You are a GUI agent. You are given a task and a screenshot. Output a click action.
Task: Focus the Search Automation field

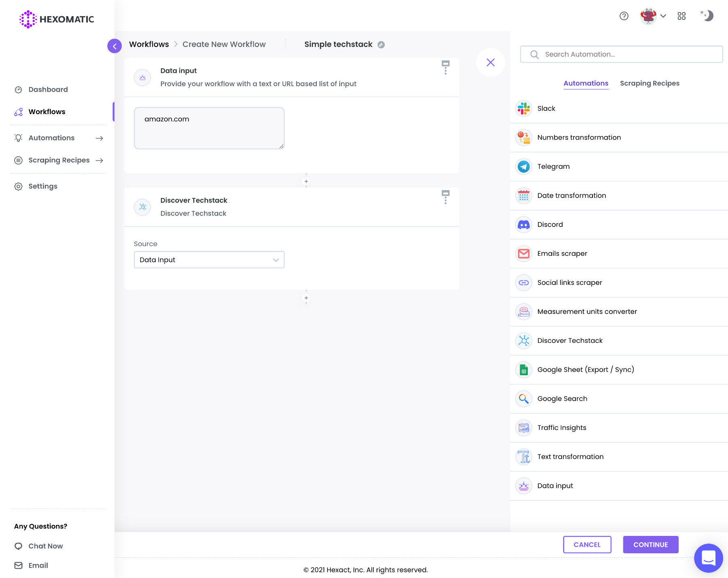click(x=621, y=54)
